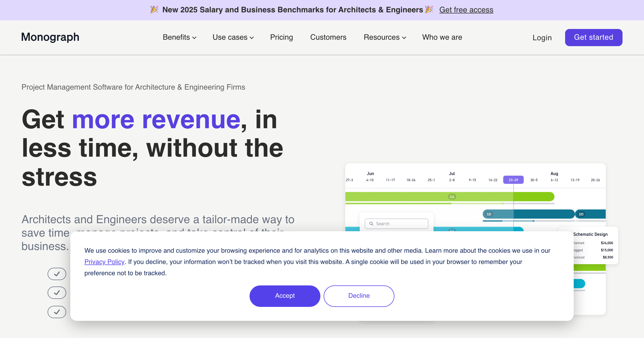Image resolution: width=644 pixels, height=338 pixels.
Task: Click the $24,000 planned value
Action: pos(607,243)
